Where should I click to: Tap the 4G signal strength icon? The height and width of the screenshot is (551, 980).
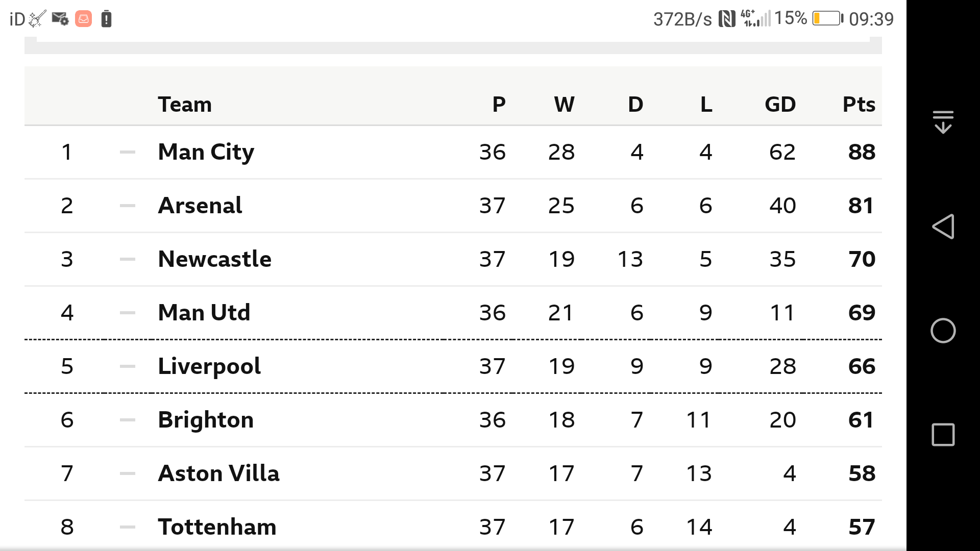pyautogui.click(x=755, y=18)
